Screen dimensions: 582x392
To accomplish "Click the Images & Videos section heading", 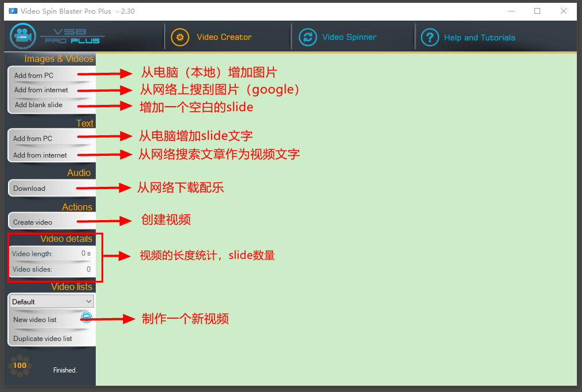I will pyautogui.click(x=59, y=58).
